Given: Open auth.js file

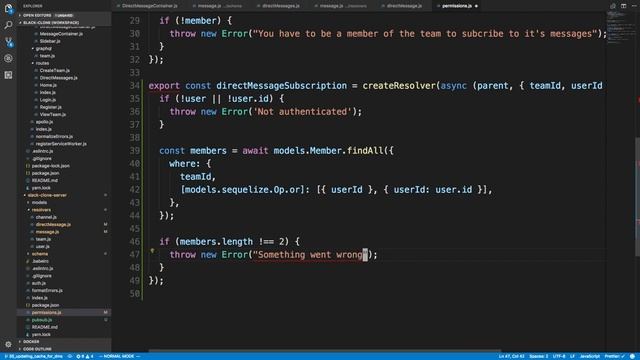Looking at the screenshot, I should point(39,283).
